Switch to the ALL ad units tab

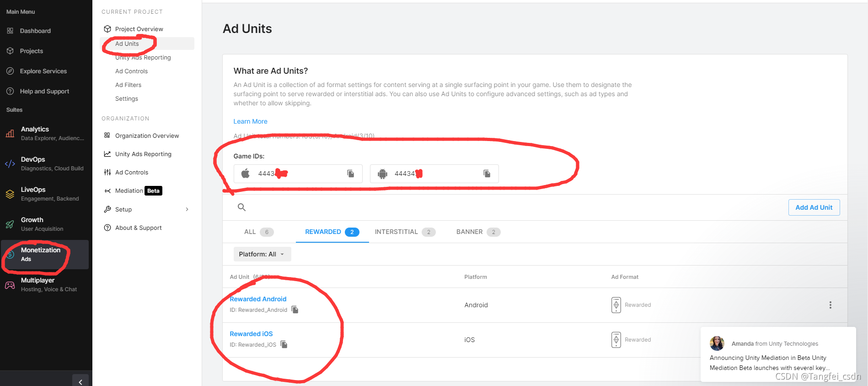(x=258, y=232)
